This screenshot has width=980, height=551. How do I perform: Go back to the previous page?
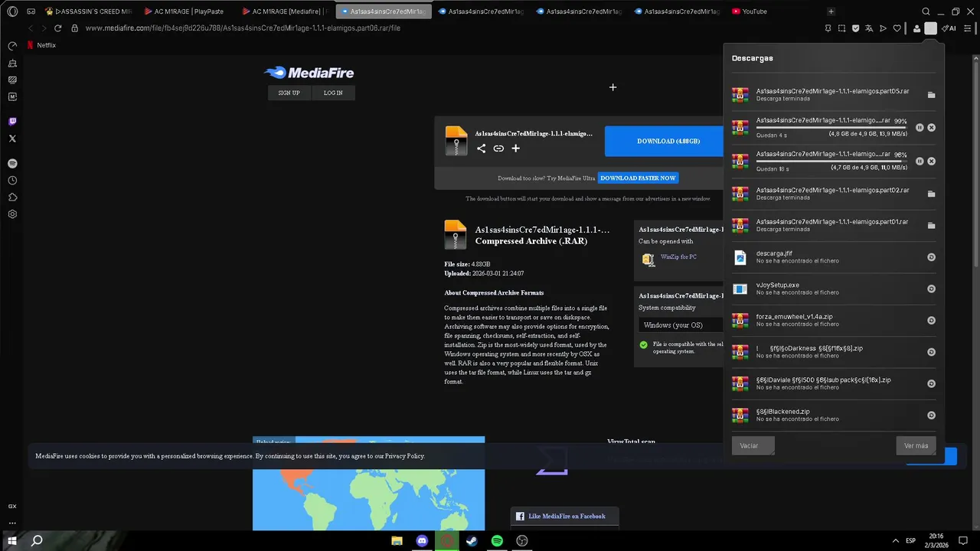click(x=31, y=28)
